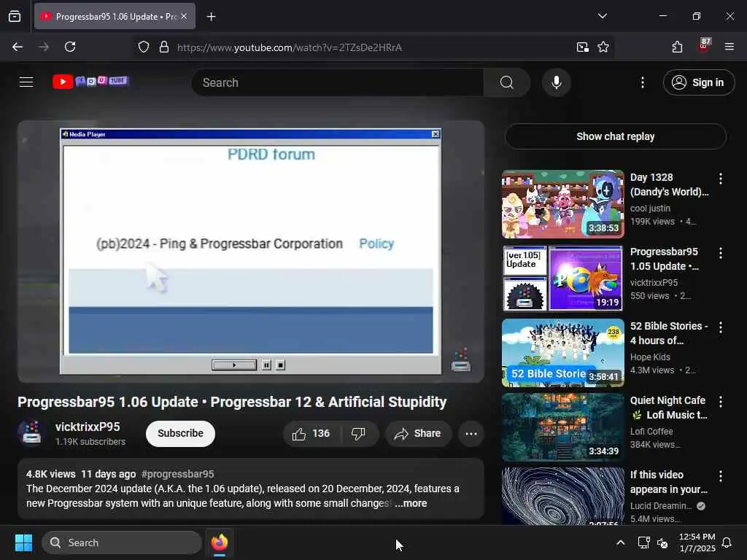Click channel watermark in video corner
The height and width of the screenshot is (560, 747).
[x=461, y=359]
